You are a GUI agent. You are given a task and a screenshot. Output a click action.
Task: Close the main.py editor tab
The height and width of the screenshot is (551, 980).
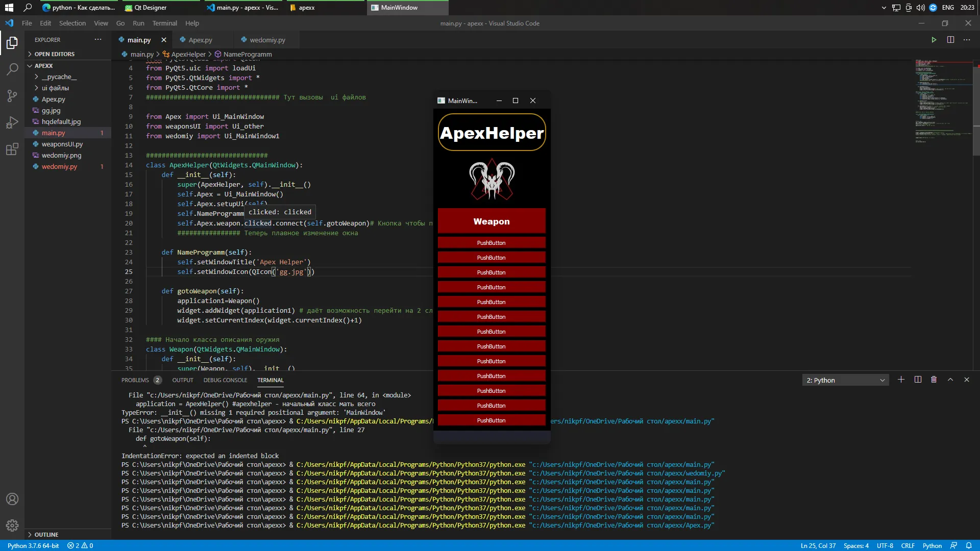click(164, 40)
